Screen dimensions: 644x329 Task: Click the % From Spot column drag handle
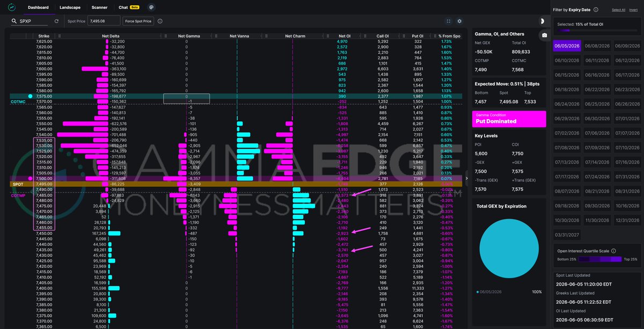pos(436,36)
